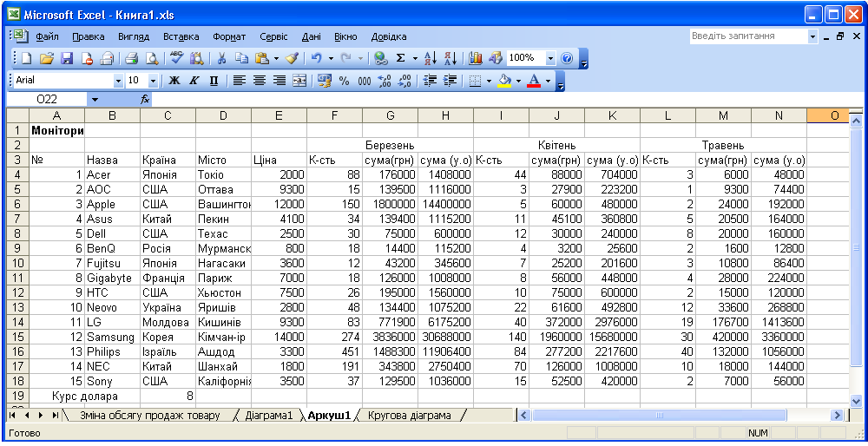The image size is (868, 446).
Task: Select column G header
Action: 391,115
